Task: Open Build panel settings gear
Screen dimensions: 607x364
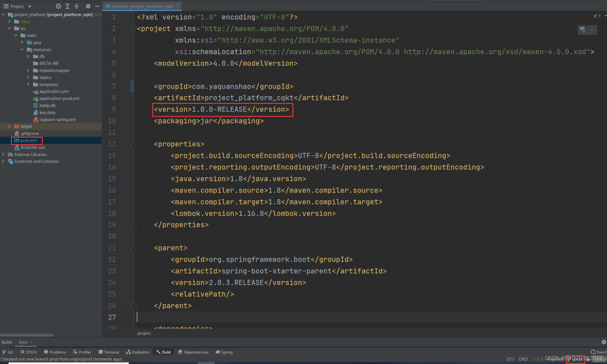Action: click(603, 342)
